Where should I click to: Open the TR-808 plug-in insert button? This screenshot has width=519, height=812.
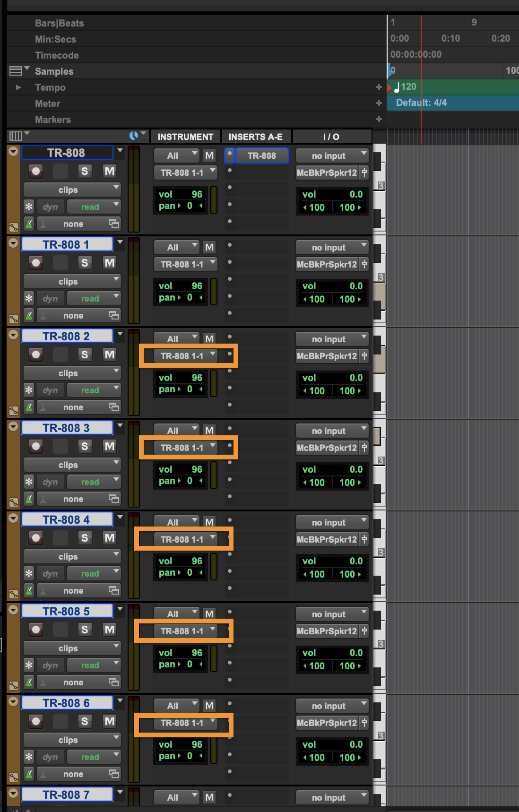pos(262,155)
